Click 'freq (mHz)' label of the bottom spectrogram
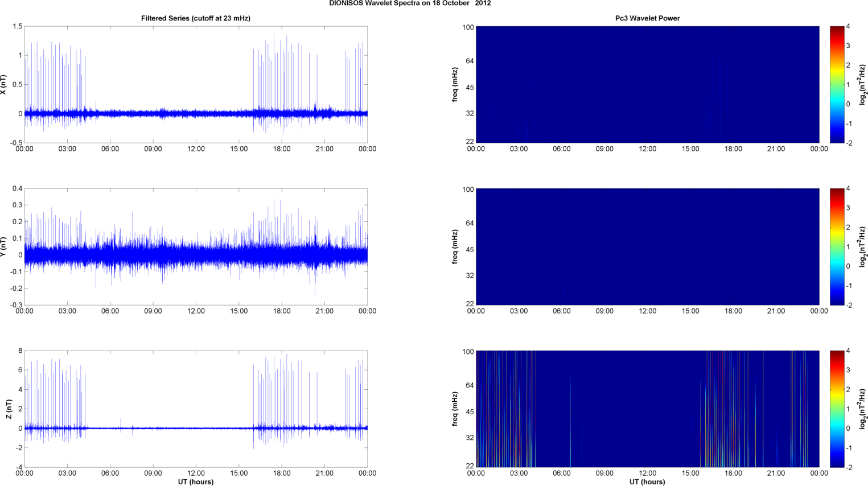This screenshot has width=868, height=486. click(x=455, y=409)
